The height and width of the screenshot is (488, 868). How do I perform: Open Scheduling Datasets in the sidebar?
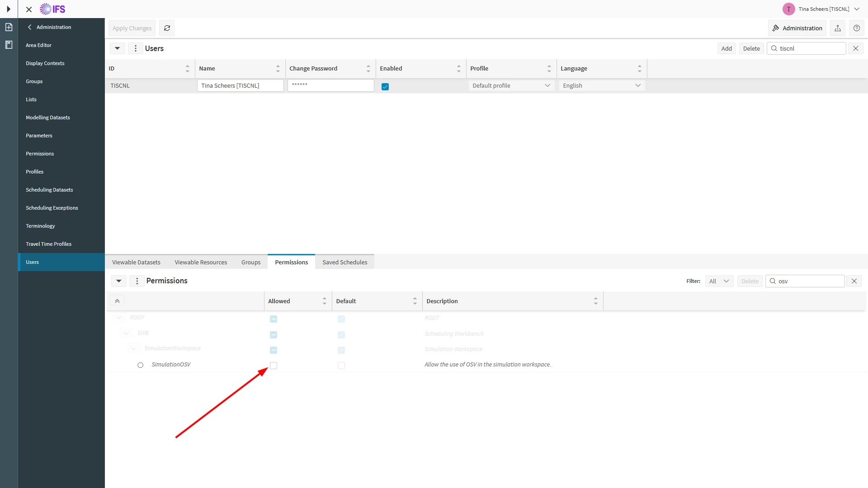click(x=49, y=190)
